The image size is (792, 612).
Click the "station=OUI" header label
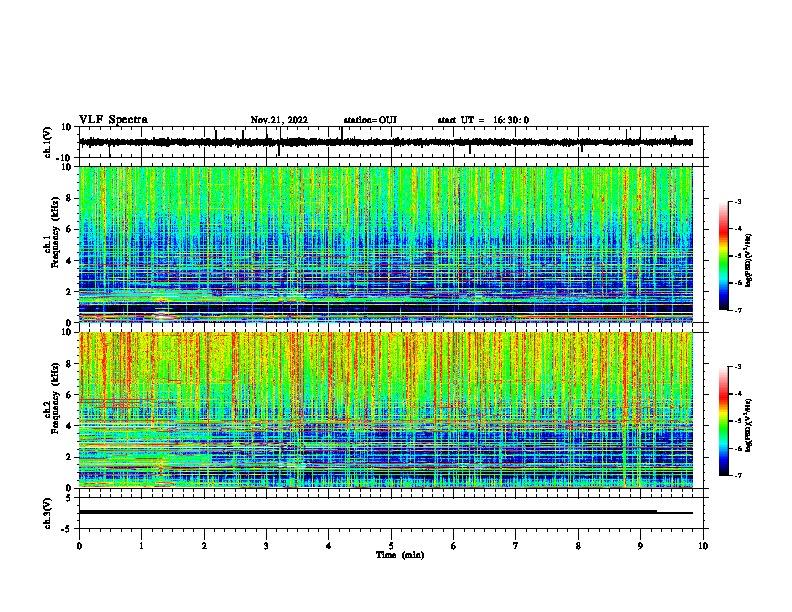point(370,120)
